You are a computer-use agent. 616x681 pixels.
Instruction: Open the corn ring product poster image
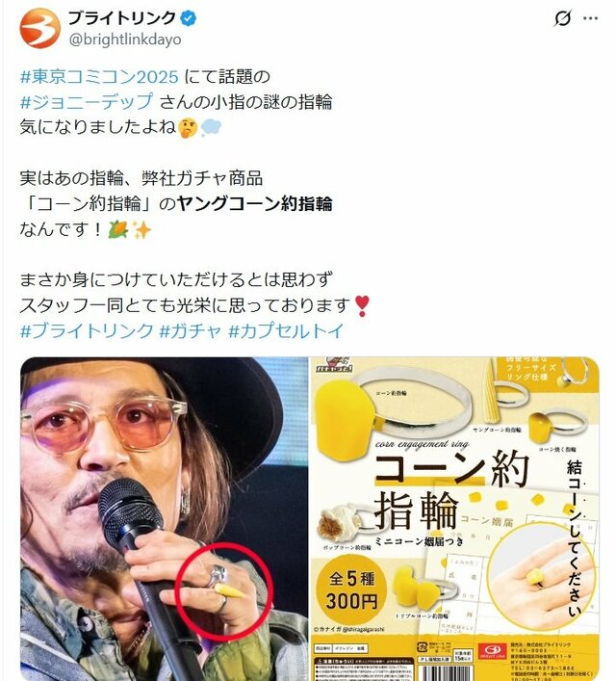point(455,518)
